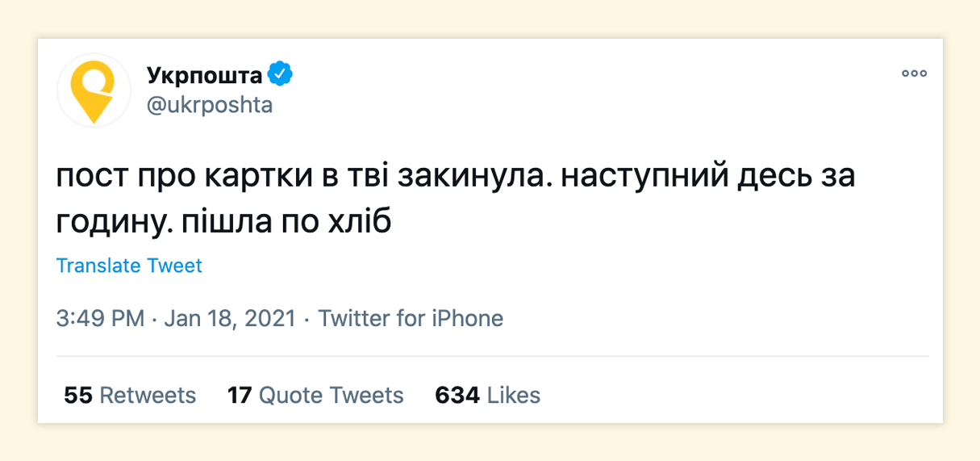This screenshot has width=980, height=461.
Task: View the 17 Quote Tweets list
Action: (x=315, y=395)
